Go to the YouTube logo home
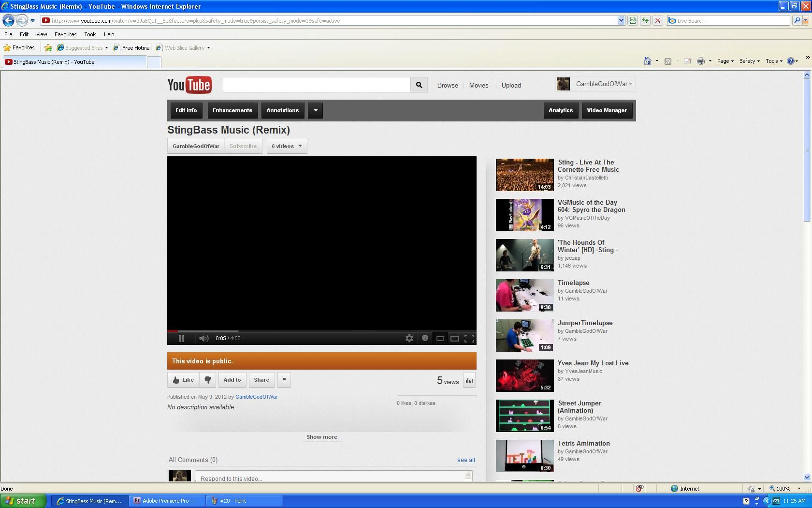The image size is (812, 508). point(189,85)
